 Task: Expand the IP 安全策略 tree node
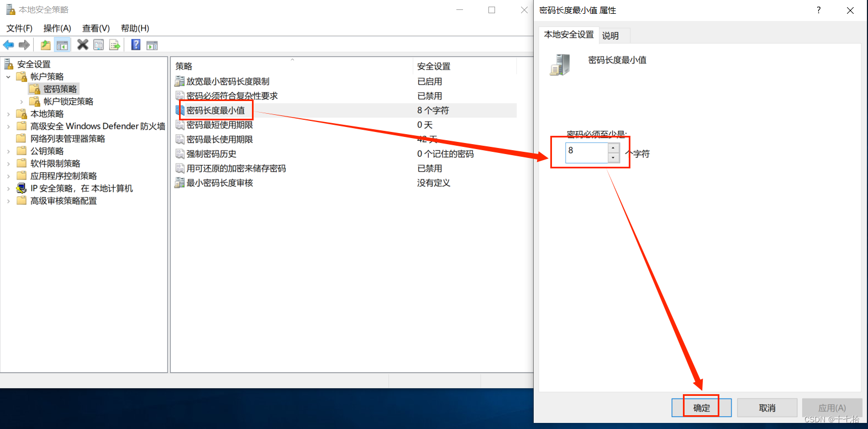pyautogui.click(x=8, y=189)
